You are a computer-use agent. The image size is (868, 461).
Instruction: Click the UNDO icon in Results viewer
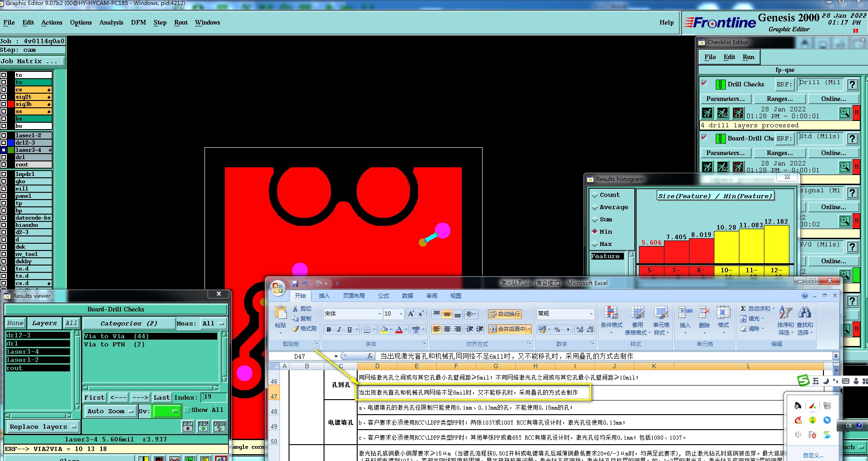point(219,426)
